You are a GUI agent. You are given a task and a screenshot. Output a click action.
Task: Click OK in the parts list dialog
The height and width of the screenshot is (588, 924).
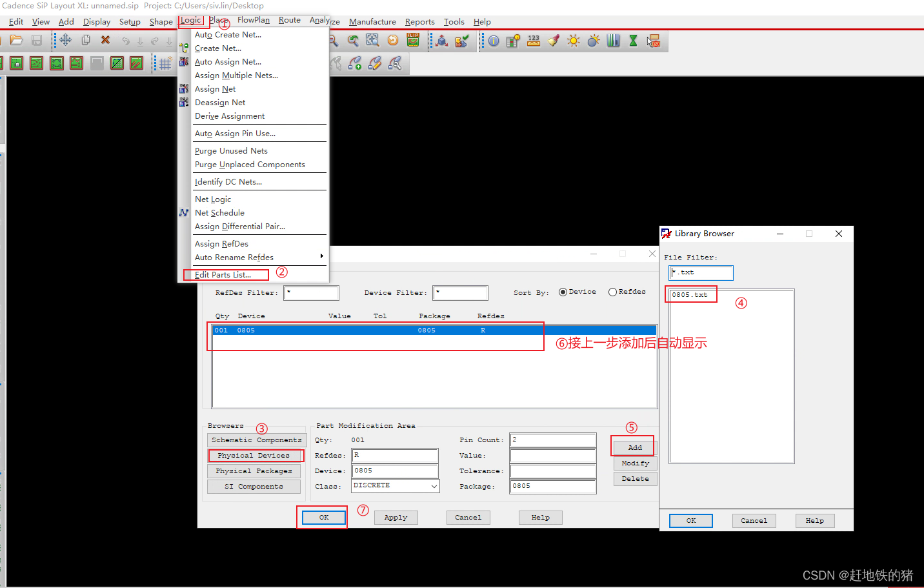(x=324, y=518)
